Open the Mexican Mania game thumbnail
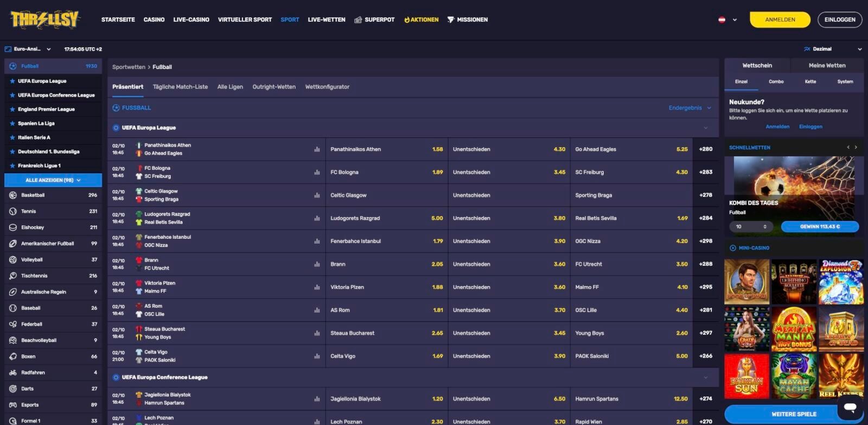The height and width of the screenshot is (425, 868). (794, 329)
